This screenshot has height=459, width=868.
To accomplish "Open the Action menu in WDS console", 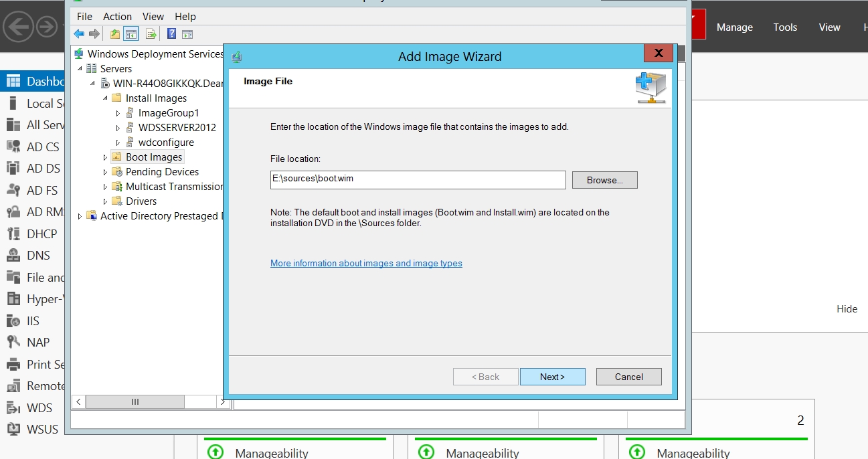I will (118, 16).
